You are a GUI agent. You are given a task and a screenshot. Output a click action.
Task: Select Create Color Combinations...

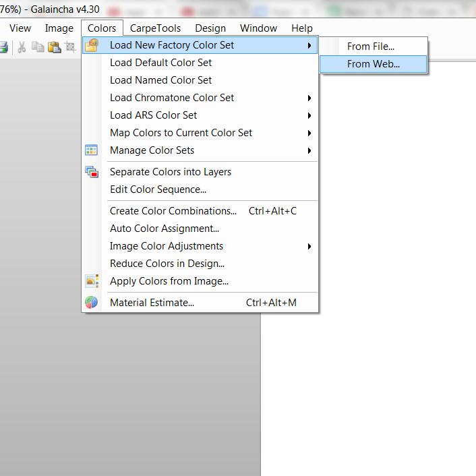[x=173, y=211]
